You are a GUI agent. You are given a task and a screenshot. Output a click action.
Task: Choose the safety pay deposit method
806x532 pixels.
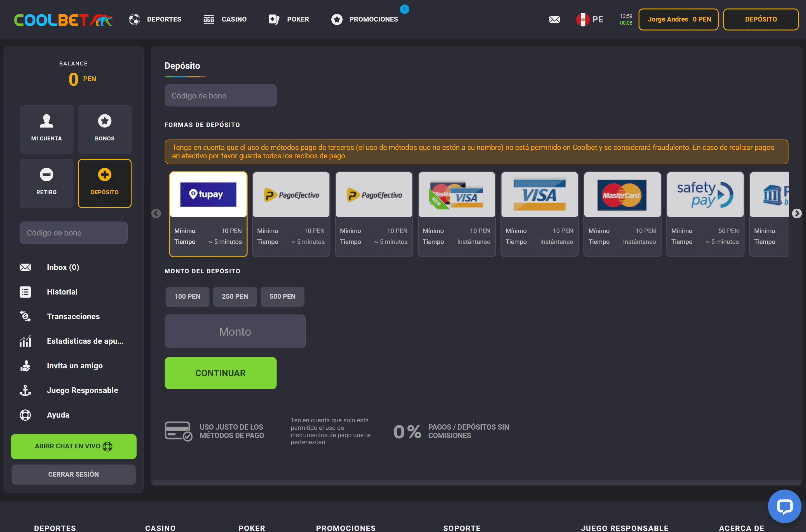coord(705,214)
